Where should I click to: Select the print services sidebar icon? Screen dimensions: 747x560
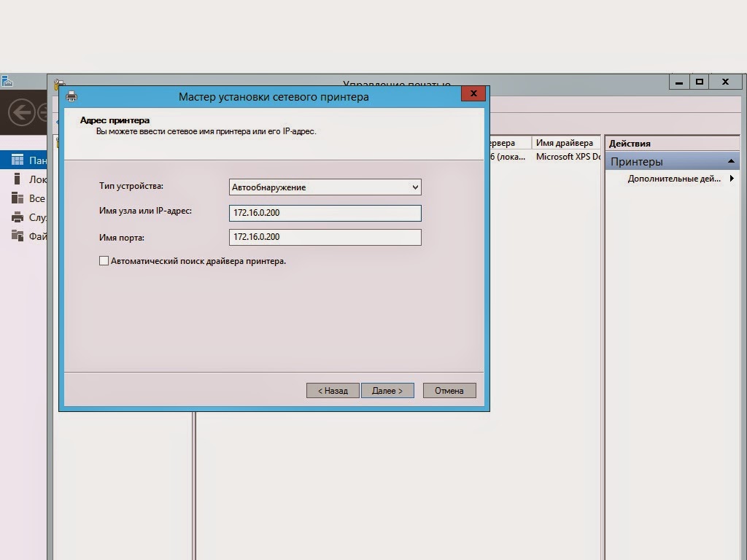[x=18, y=217]
